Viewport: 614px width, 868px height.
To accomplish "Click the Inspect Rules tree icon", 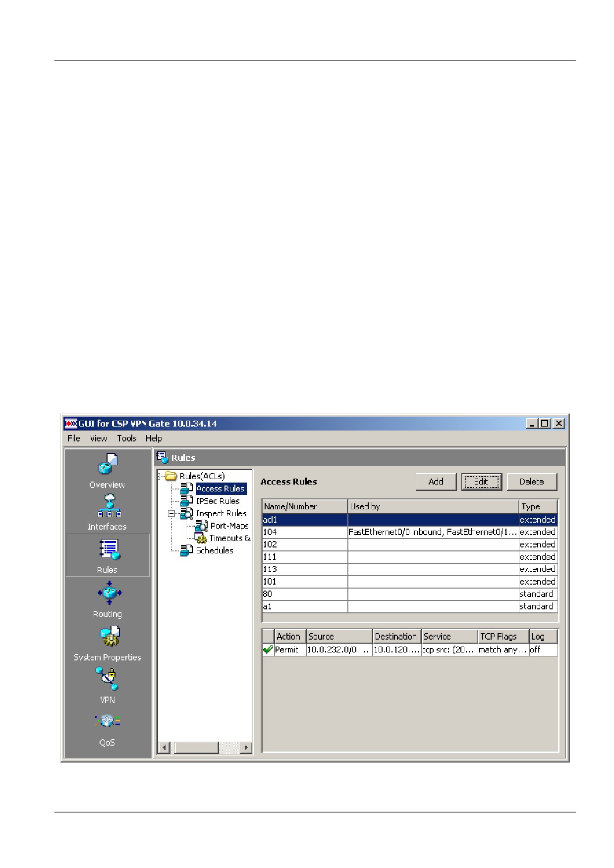I will coord(187,513).
